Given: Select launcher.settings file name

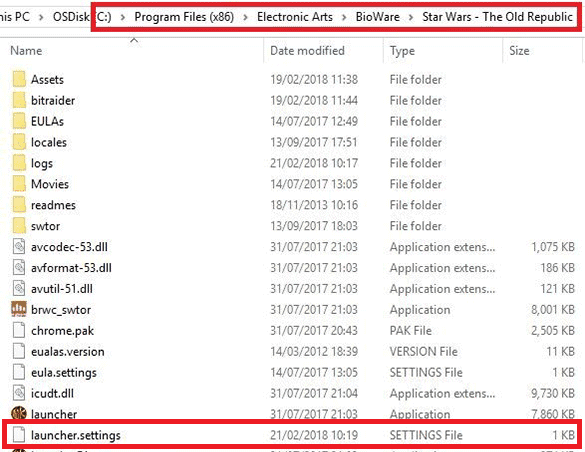Looking at the screenshot, I should (76, 435).
